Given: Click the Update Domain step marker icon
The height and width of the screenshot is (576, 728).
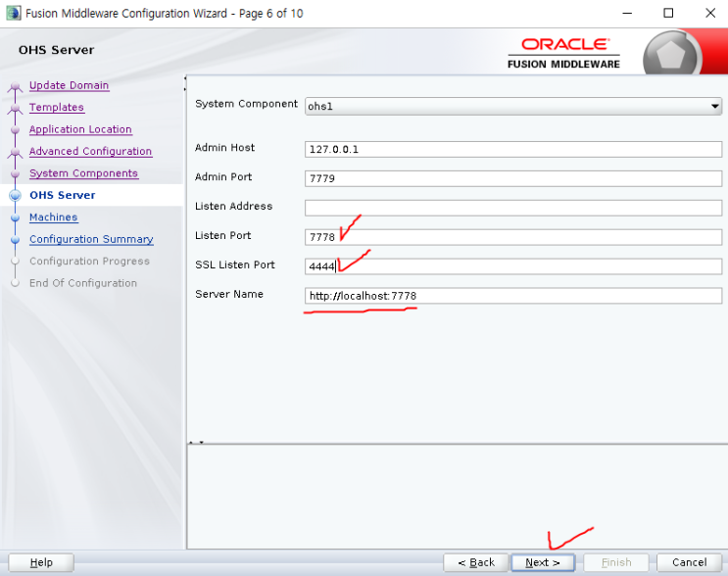Looking at the screenshot, I should [15, 86].
